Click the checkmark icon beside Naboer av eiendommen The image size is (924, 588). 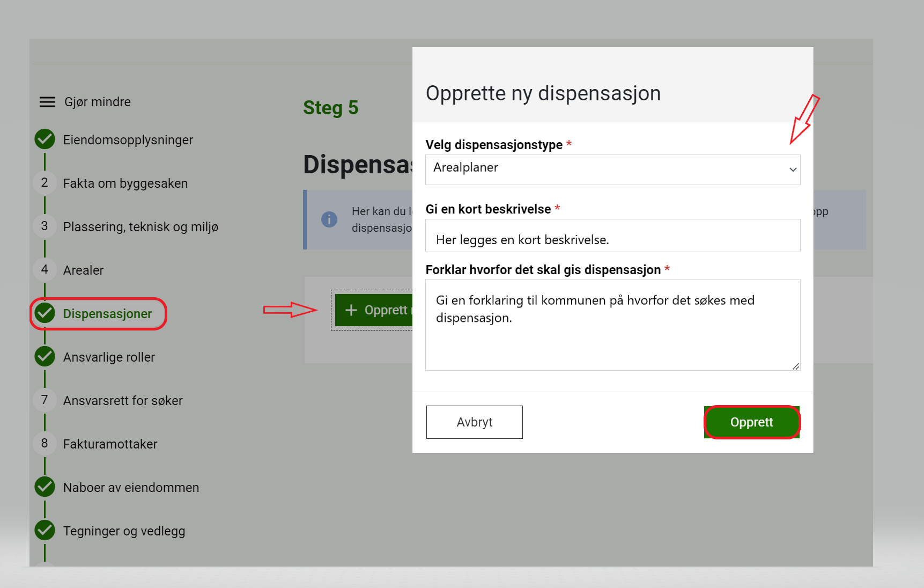click(45, 487)
